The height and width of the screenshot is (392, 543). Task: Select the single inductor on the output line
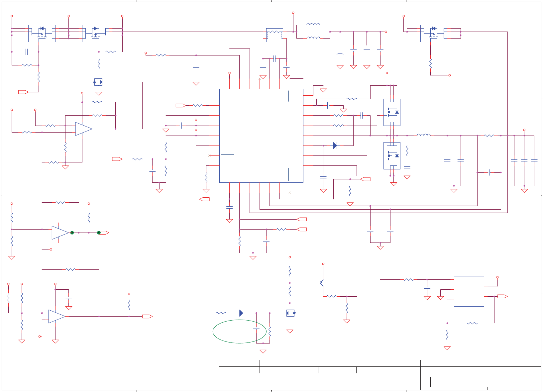tap(424, 135)
